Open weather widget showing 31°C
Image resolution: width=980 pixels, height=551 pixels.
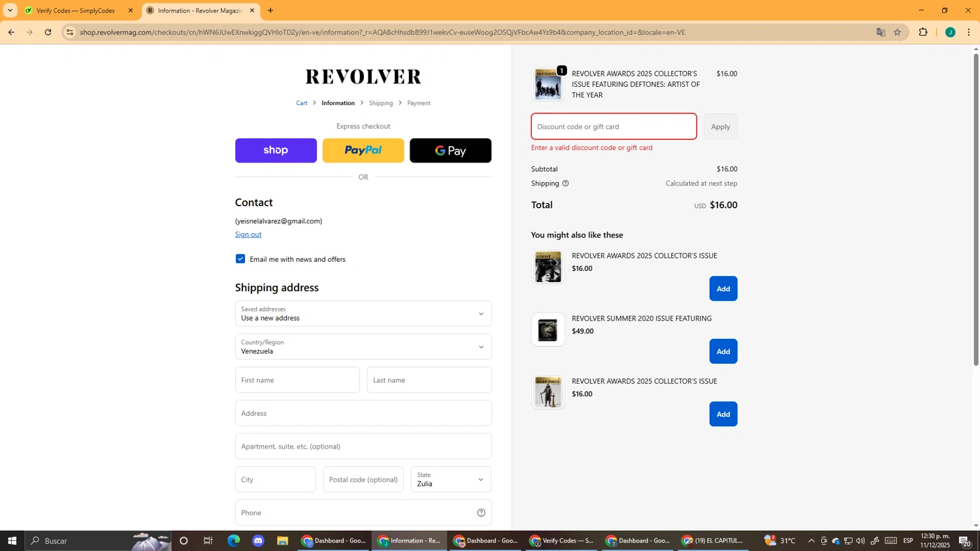coord(780,541)
